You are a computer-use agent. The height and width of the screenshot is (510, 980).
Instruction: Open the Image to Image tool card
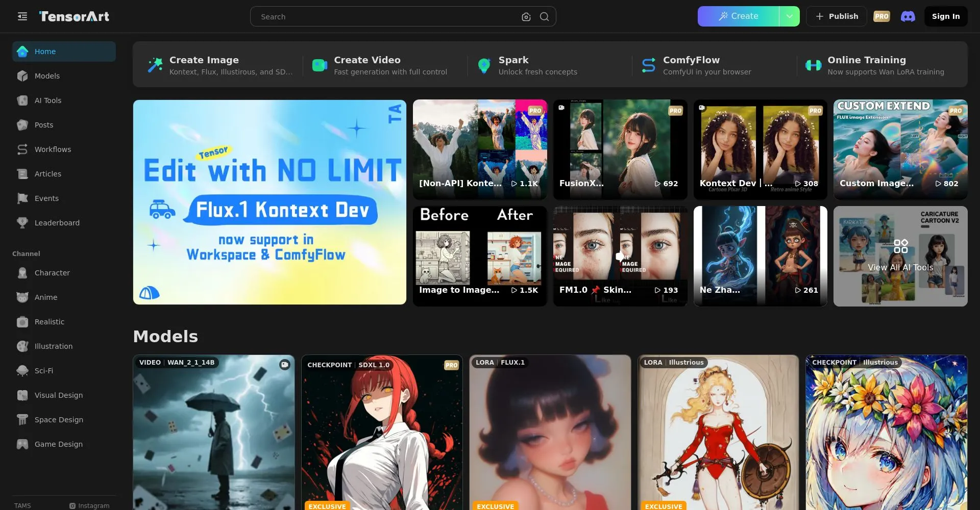[480, 256]
